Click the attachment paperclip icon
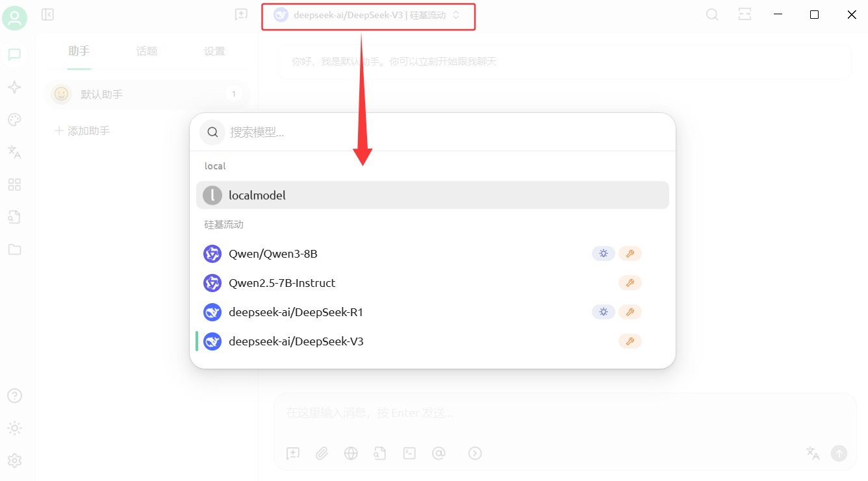This screenshot has height=481, width=868. pos(322,453)
